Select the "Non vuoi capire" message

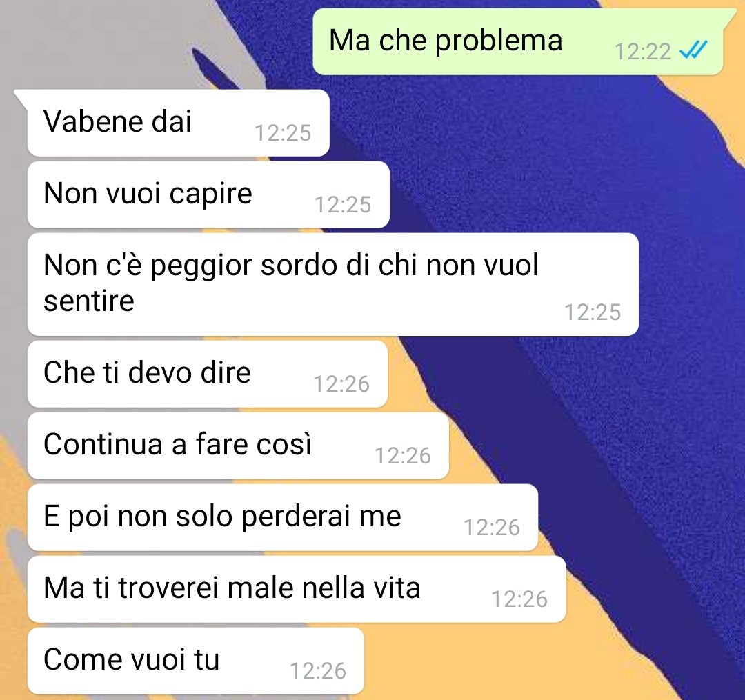(208, 194)
